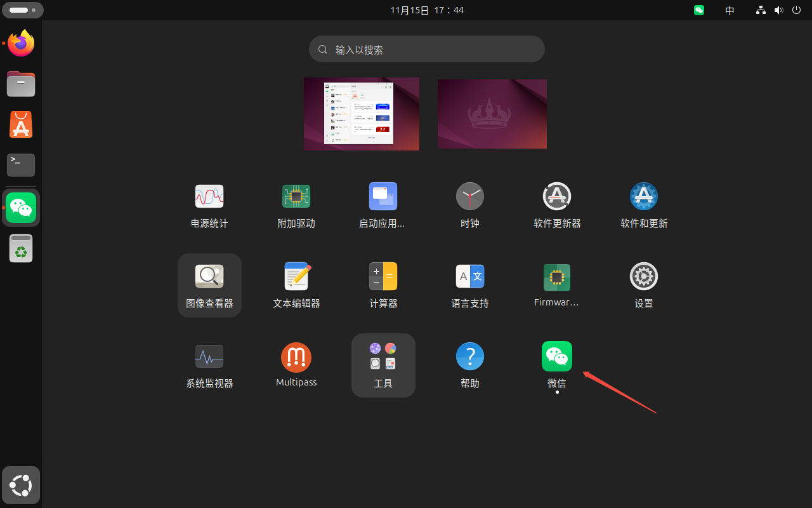This screenshot has width=812, height=508.
Task: Open the date and time calendar menu
Action: coord(427,10)
